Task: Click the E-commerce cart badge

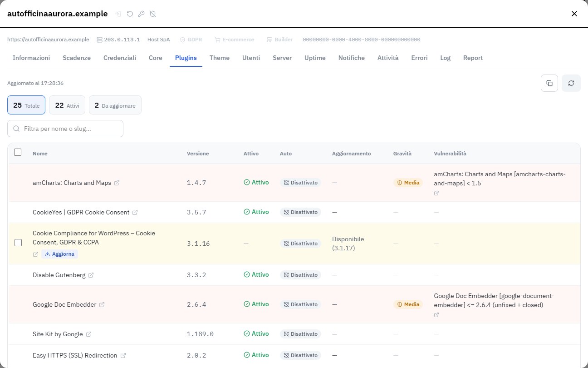Action: (234, 40)
